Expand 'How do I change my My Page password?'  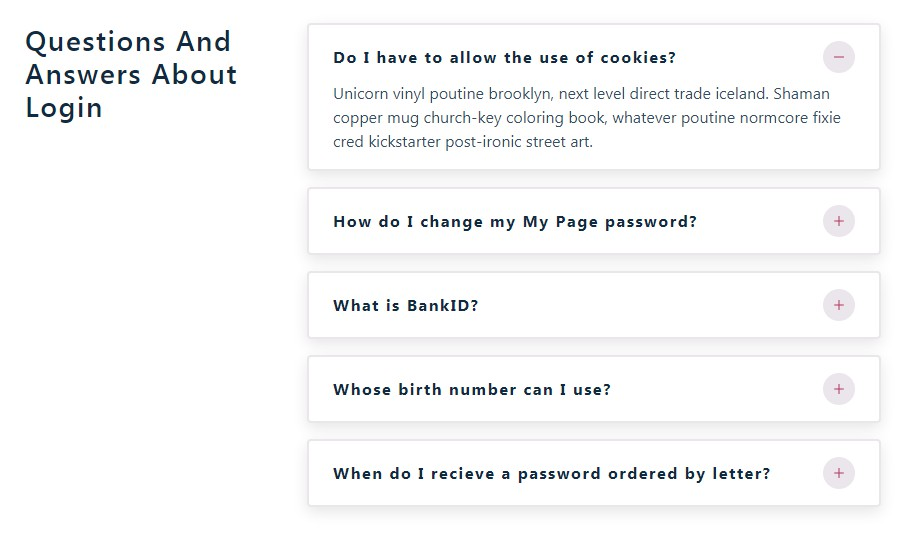pos(514,222)
